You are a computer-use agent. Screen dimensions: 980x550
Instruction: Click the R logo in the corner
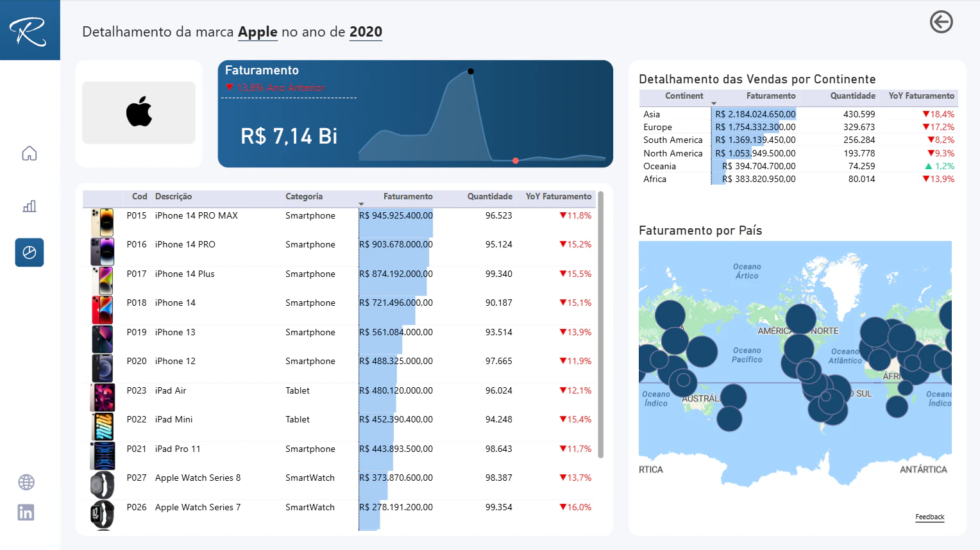coord(30,30)
